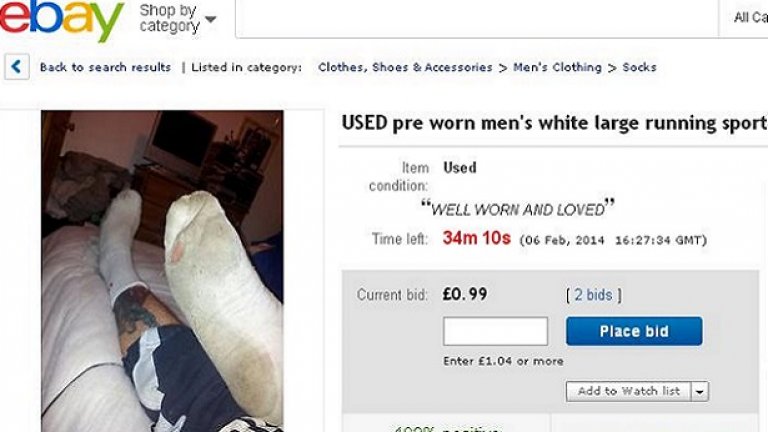Image resolution: width=768 pixels, height=432 pixels.
Task: Click the Place bid button
Action: point(634,331)
